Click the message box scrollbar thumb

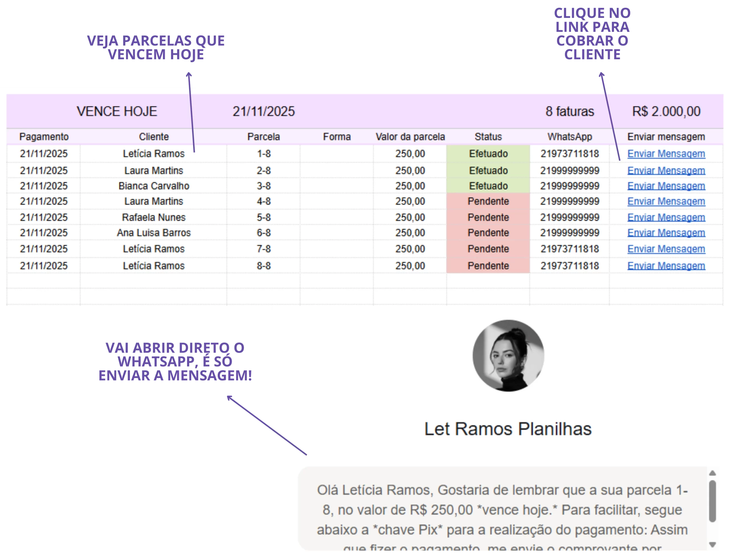point(712,501)
